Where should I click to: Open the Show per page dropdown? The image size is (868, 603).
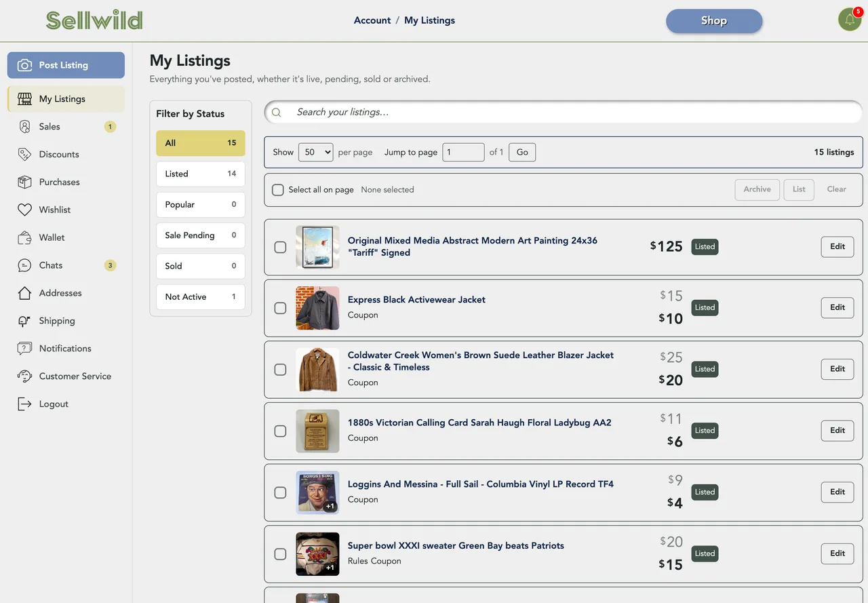point(315,152)
